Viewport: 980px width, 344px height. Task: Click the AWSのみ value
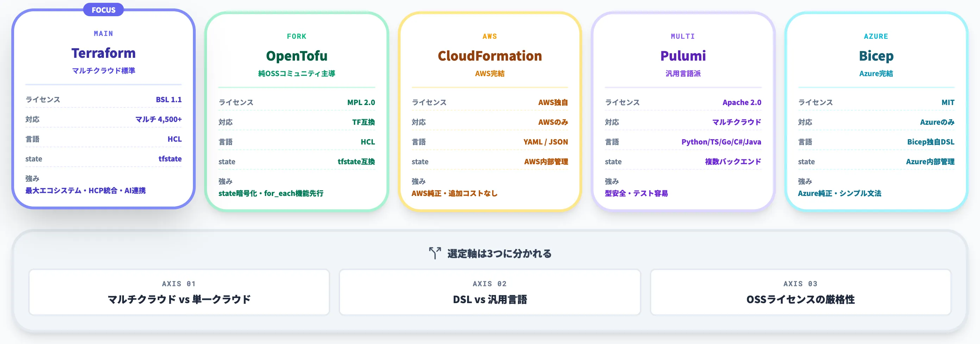click(x=553, y=122)
